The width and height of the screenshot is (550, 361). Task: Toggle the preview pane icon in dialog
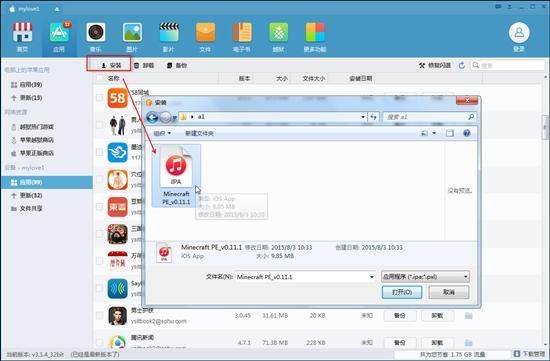(x=450, y=133)
